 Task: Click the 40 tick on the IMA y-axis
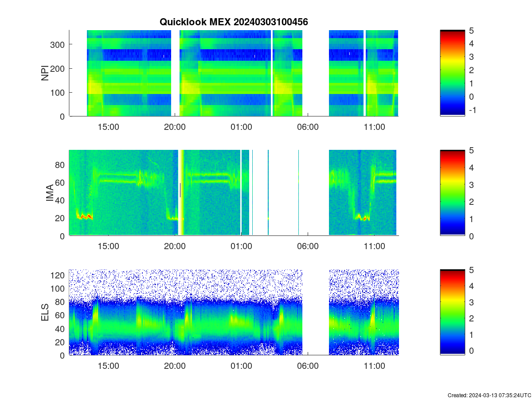coord(61,200)
